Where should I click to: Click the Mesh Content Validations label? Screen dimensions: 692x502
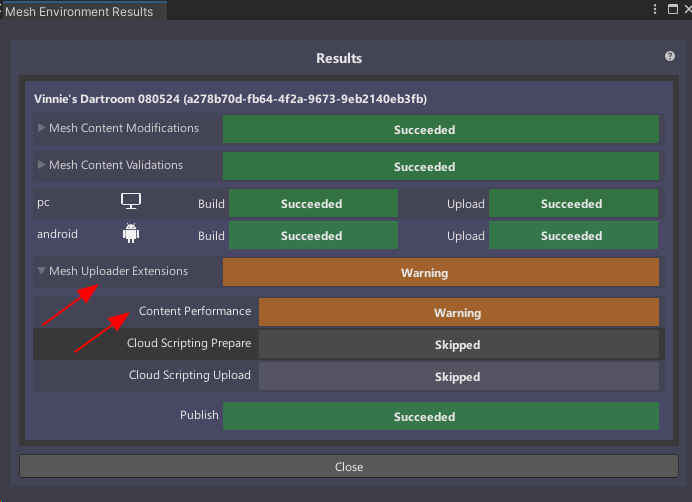(116, 165)
